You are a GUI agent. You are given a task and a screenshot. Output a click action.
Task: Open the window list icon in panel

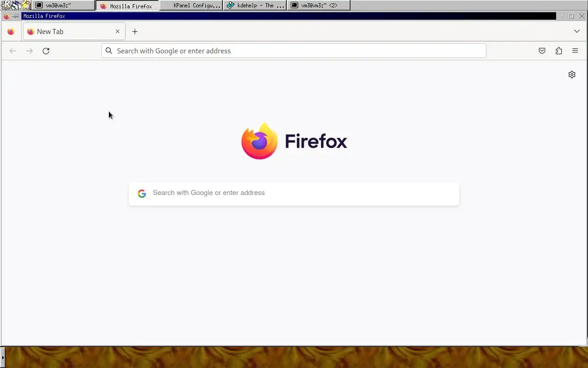(16, 5)
